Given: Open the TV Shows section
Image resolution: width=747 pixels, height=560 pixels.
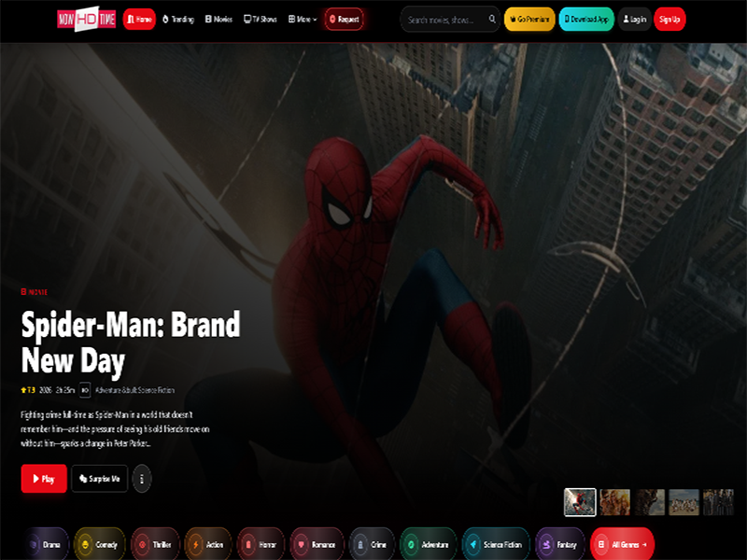Looking at the screenshot, I should pyautogui.click(x=261, y=19).
